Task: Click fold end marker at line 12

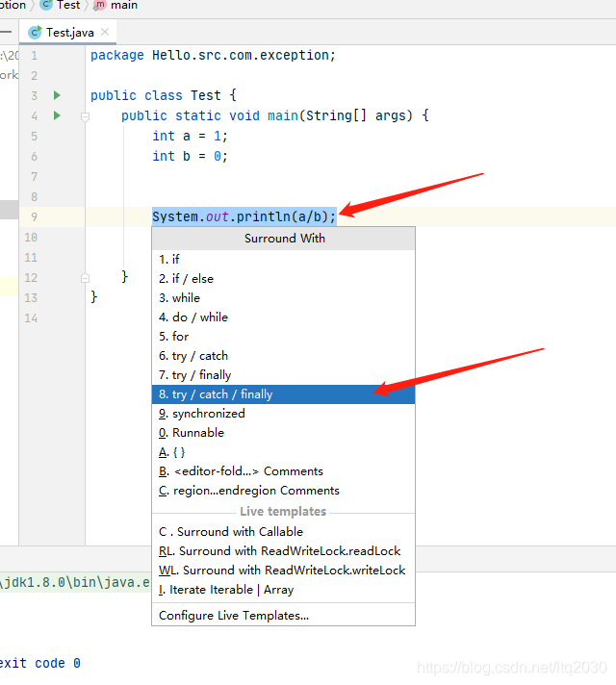Action: pos(86,278)
